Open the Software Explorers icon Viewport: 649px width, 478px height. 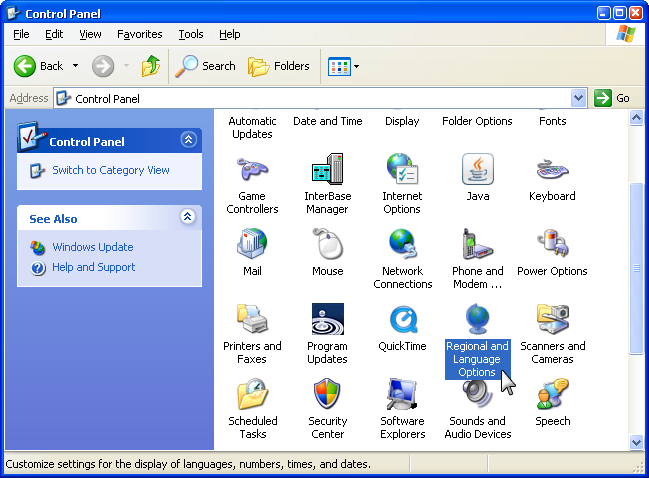pos(402,394)
